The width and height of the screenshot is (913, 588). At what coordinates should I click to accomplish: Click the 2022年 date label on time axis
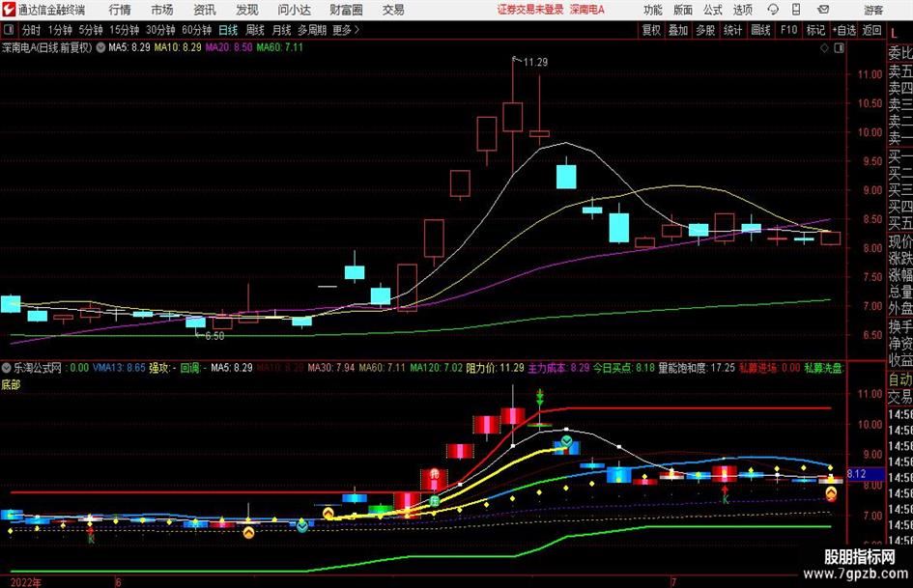(x=26, y=582)
